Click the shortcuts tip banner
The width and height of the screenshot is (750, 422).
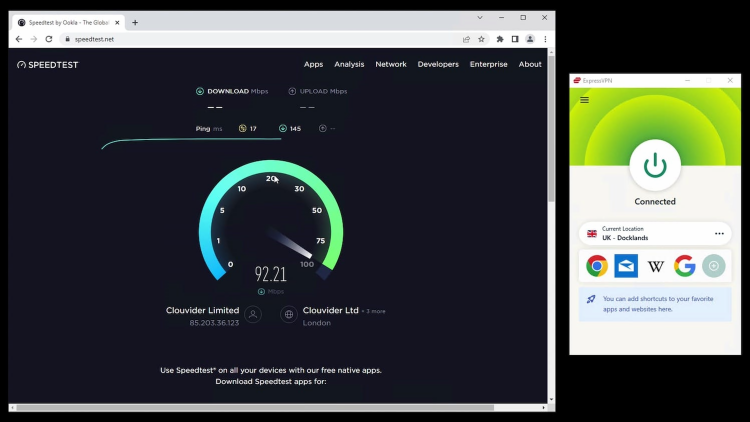[x=655, y=304]
